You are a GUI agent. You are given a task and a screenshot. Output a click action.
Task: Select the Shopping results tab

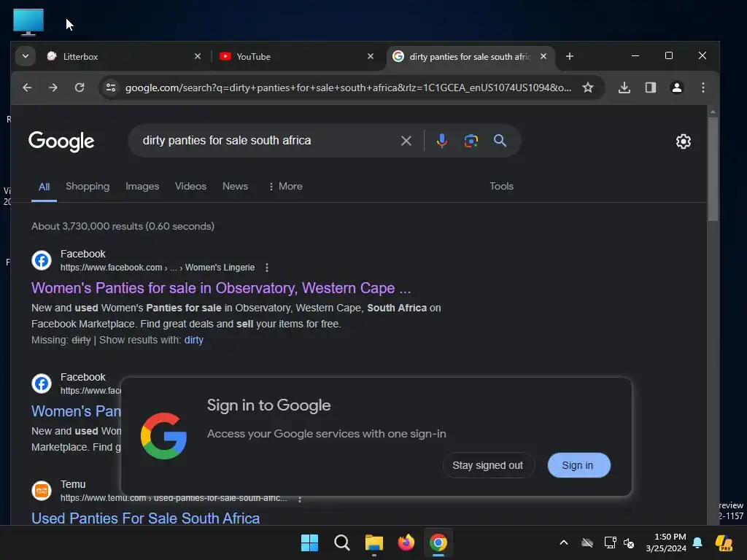88,186
